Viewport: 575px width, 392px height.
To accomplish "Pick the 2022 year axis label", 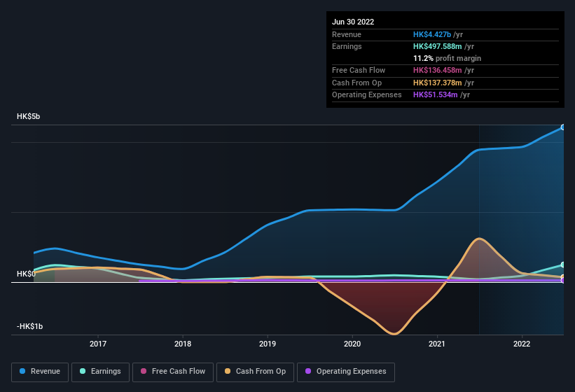I will (522, 344).
